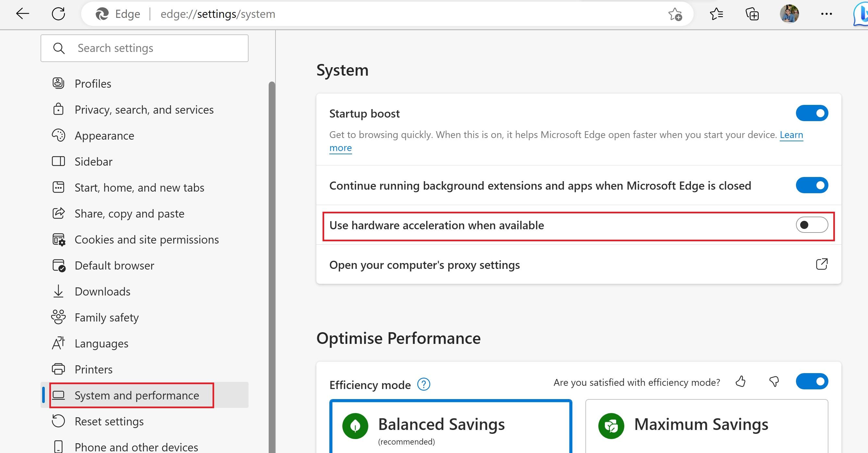Click Learn more link under Startup boost
The width and height of the screenshot is (868, 453).
[791, 134]
